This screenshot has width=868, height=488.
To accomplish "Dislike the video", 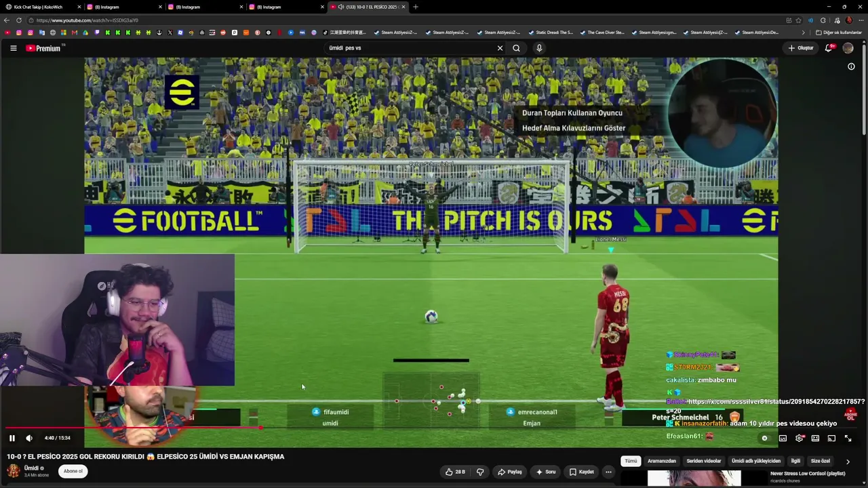I will pos(480,472).
